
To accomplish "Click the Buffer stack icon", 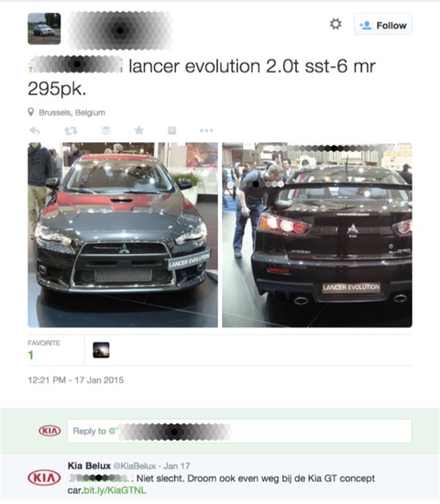I will click(x=105, y=130).
